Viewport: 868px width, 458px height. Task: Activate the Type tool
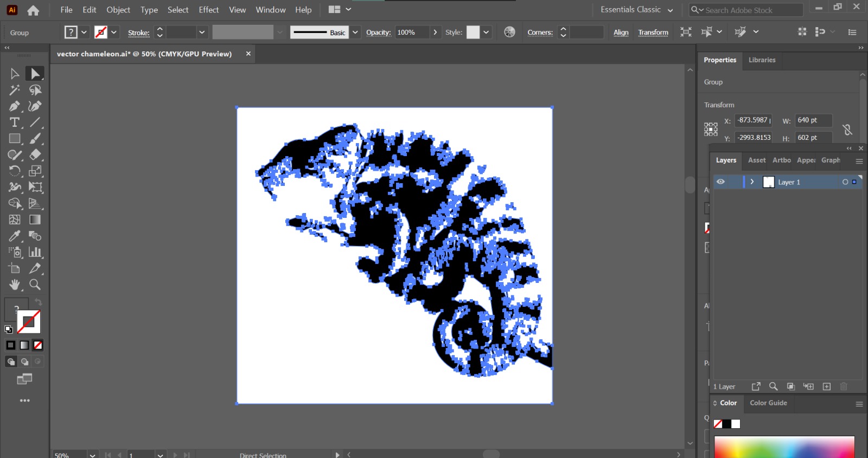pos(15,122)
